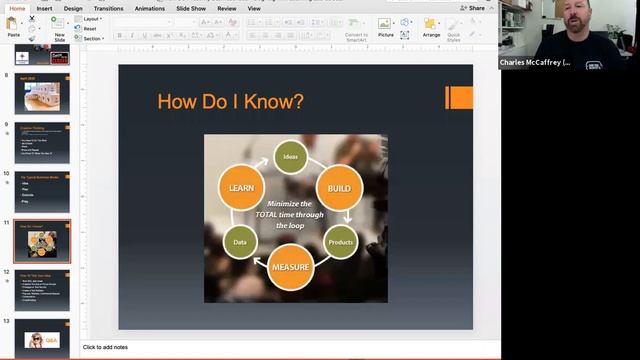Open the Section dropdown
This screenshot has width=640, height=360.
pyautogui.click(x=89, y=38)
